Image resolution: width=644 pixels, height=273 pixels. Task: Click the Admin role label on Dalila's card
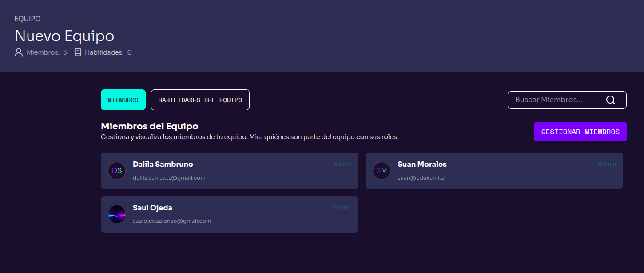[342, 164]
